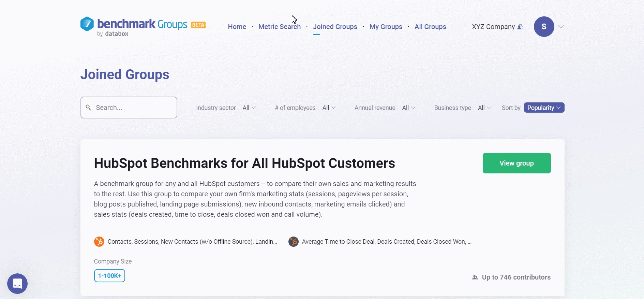Open the Industry sector filter dropdown
The width and height of the screenshot is (644, 299).
(x=249, y=108)
